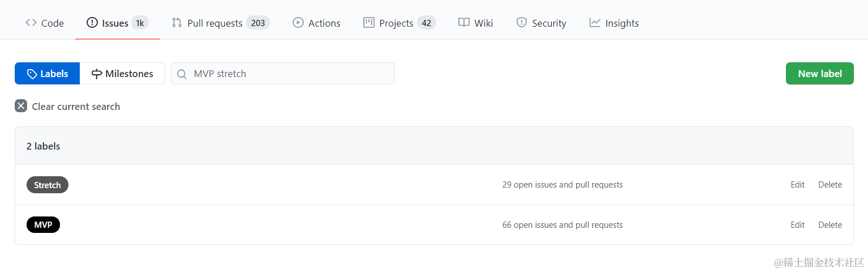This screenshot has width=868, height=272.
Task: Open the Insights tab
Action: point(614,23)
